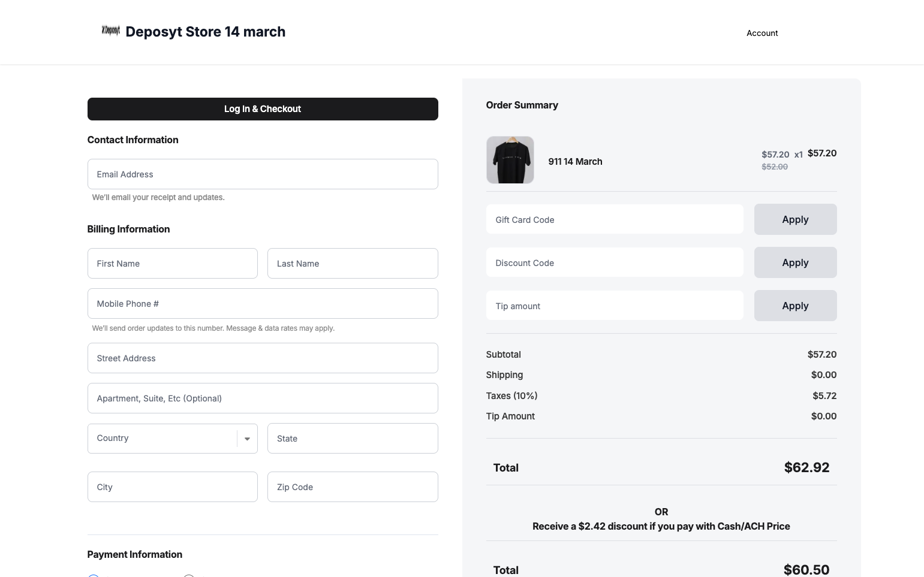Focus the Email Address field

[x=263, y=174]
